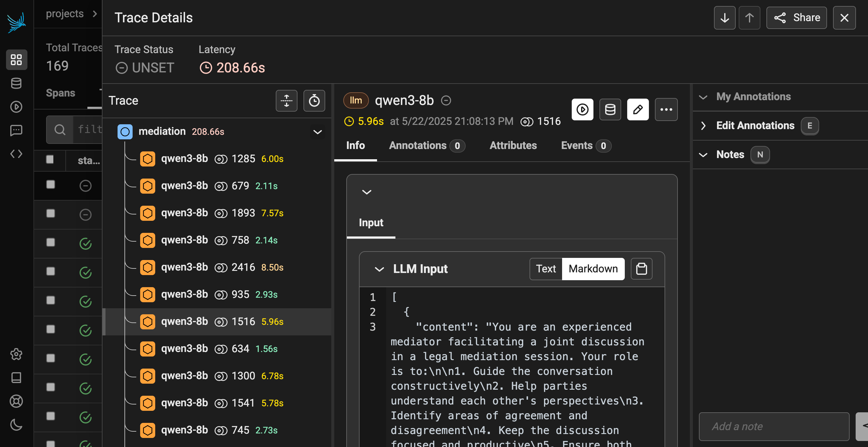Click the projects breadcrumb link
The image size is (868, 447).
(x=65, y=14)
